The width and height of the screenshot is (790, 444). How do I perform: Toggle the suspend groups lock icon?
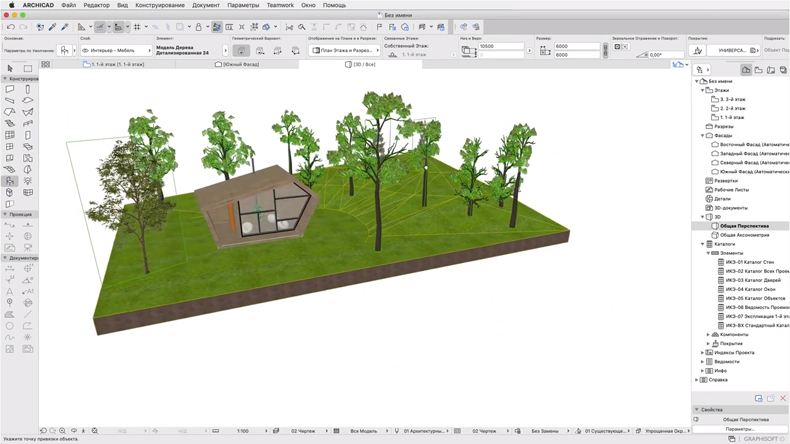pos(199,27)
